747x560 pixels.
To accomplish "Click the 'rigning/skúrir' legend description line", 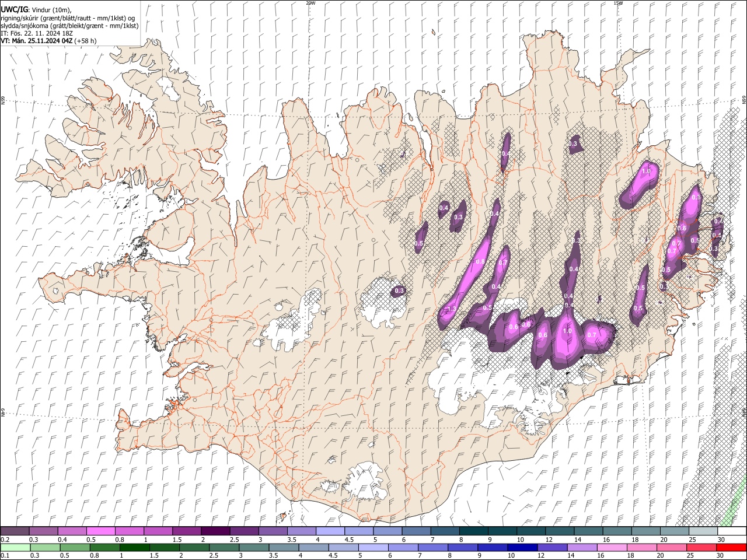I will (68, 18).
